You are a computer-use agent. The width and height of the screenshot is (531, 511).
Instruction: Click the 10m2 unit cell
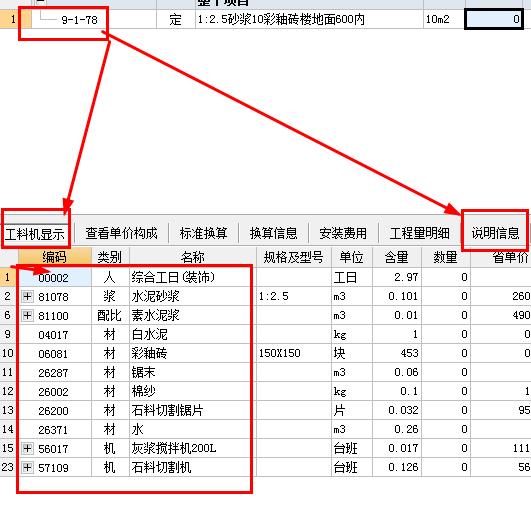tap(444, 19)
